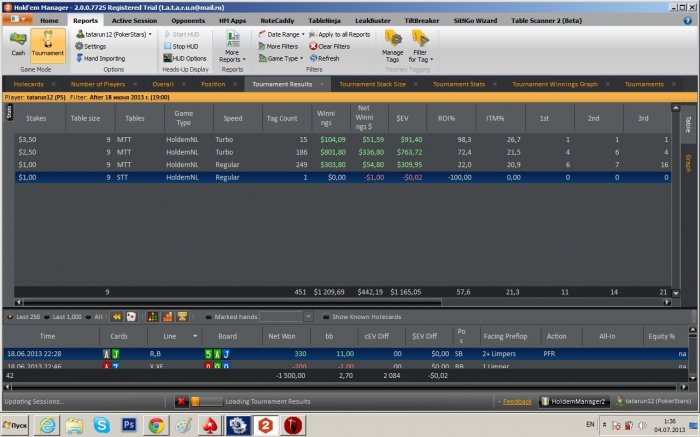Open the Game Type filter dropdown
This screenshot has height=437, width=700.
coord(281,58)
